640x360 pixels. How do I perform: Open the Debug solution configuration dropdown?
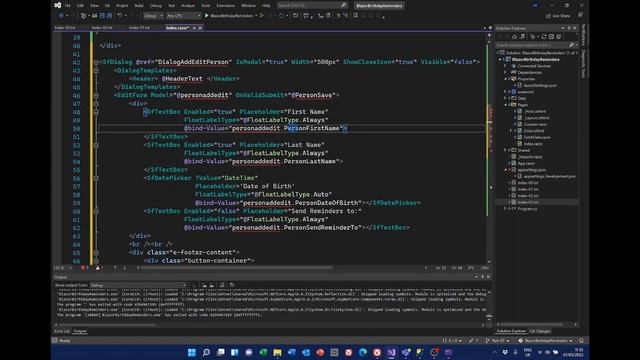[x=153, y=16]
